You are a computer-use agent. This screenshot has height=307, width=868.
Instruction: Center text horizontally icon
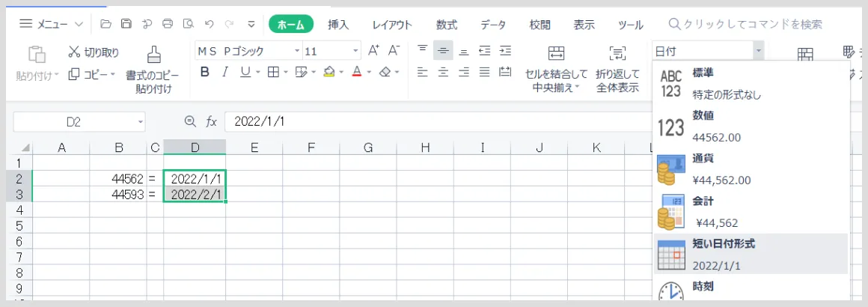[443, 71]
